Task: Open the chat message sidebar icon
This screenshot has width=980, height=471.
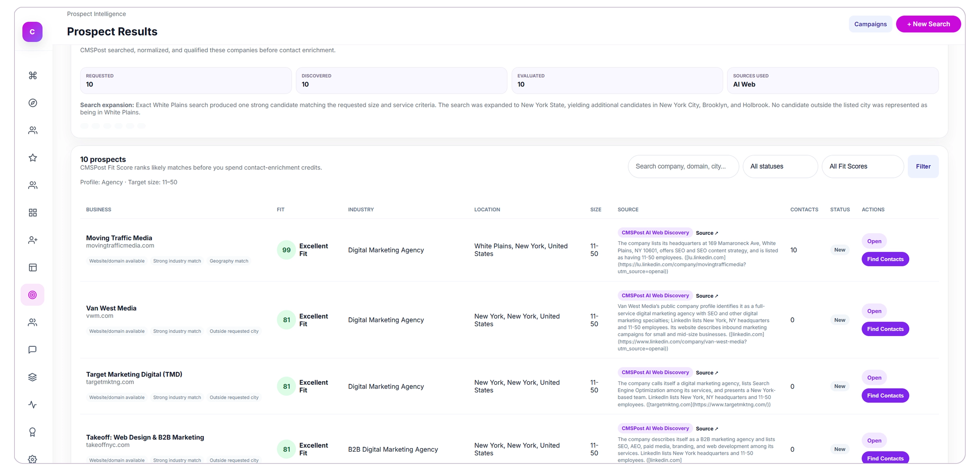Action: (x=33, y=350)
